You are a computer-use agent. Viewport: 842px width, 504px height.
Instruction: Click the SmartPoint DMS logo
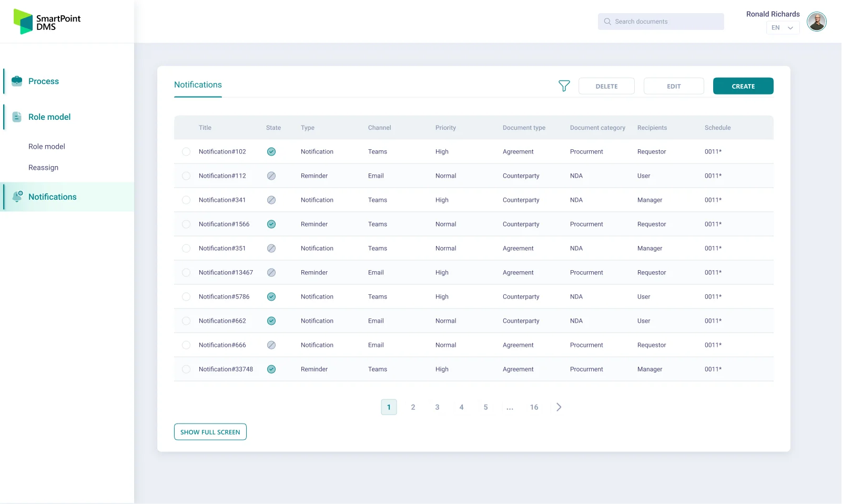(47, 22)
